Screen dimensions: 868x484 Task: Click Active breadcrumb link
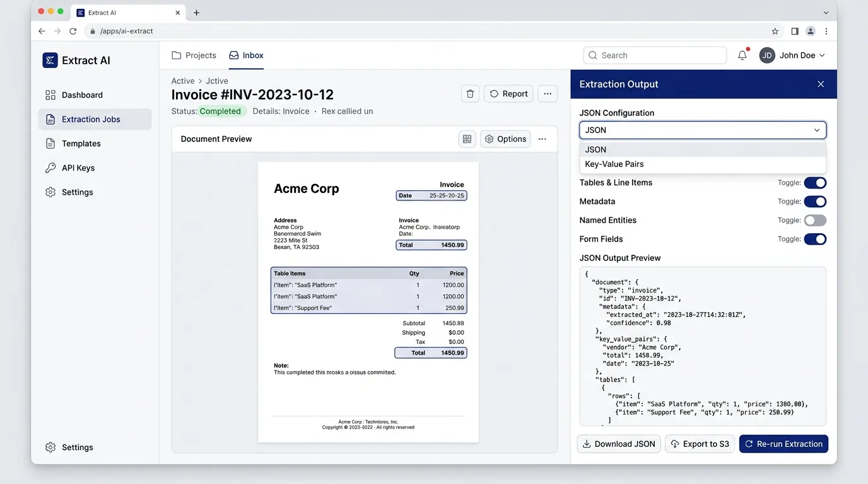[183, 81]
